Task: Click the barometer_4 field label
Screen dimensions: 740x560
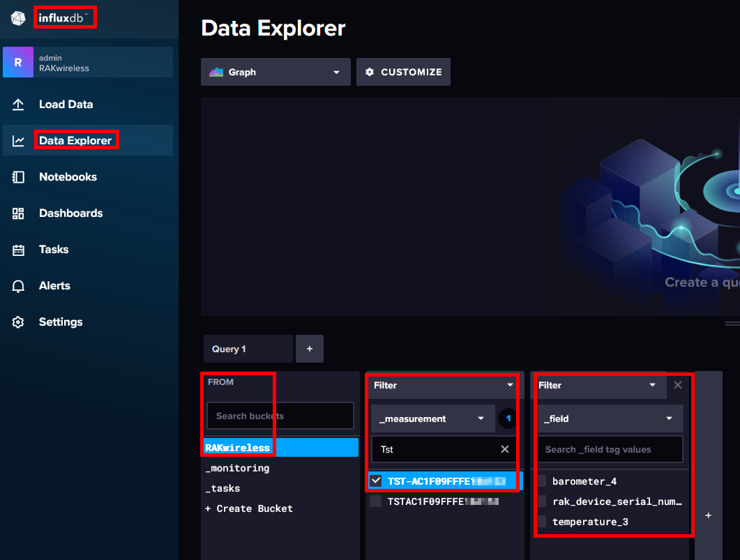Action: (584, 481)
